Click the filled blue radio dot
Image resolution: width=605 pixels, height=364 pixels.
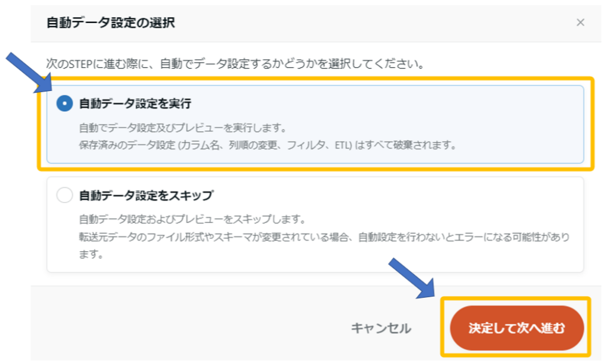pyautogui.click(x=64, y=104)
